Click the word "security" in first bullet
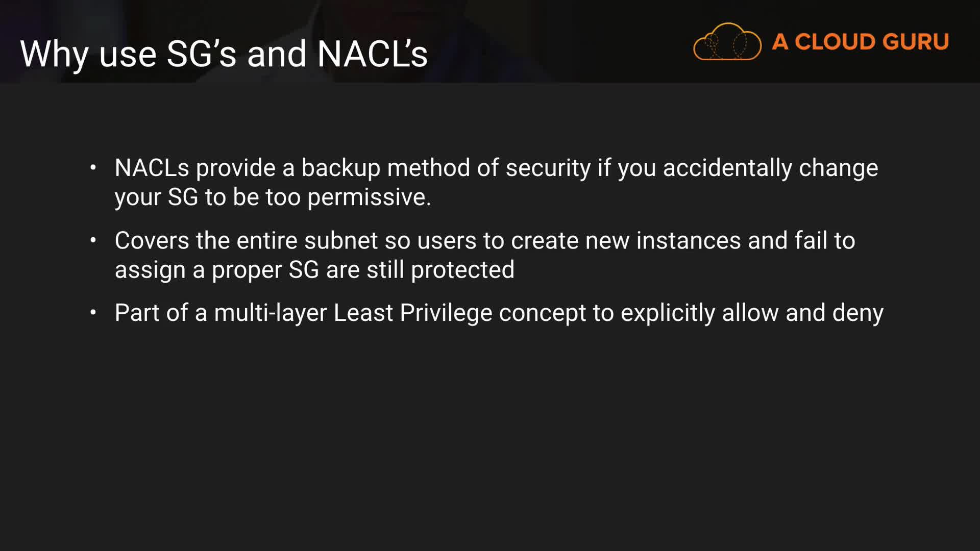Screen dimensions: 980x551 [x=548, y=168]
